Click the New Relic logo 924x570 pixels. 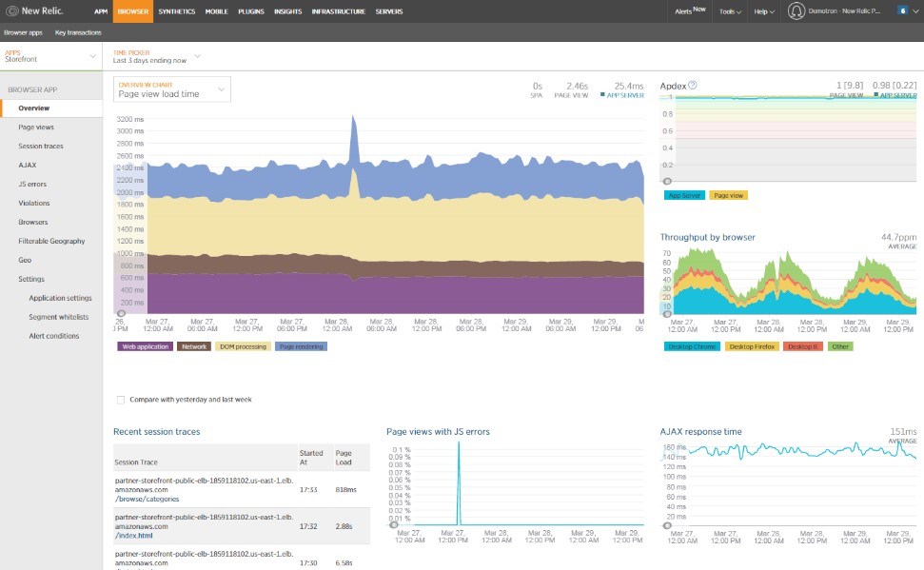pos(34,10)
